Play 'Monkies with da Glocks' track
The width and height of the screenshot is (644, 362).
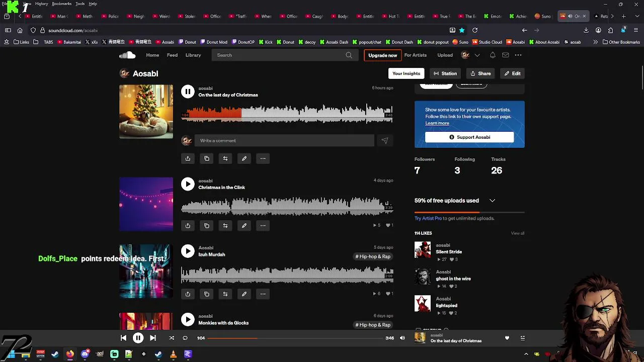point(188,319)
